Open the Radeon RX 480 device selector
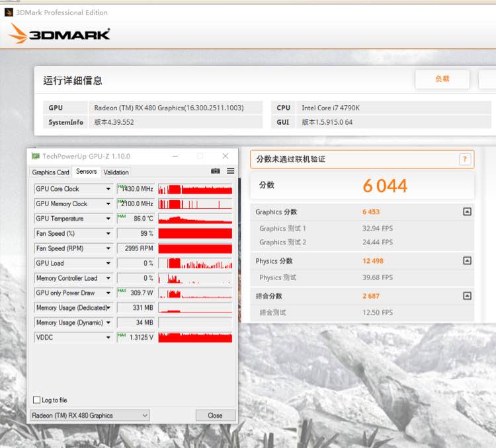Screen dimensions: 496x448 tap(90, 415)
